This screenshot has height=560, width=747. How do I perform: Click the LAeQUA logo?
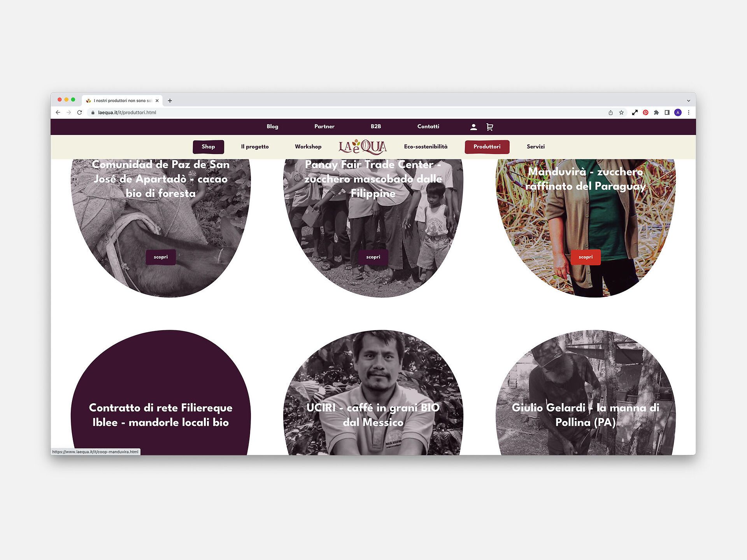(363, 147)
